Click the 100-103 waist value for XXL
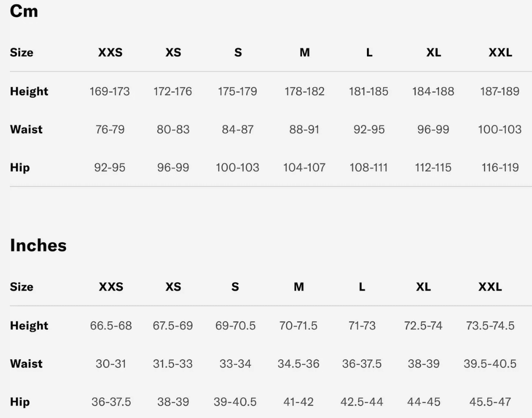The image size is (532, 418). 500,130
